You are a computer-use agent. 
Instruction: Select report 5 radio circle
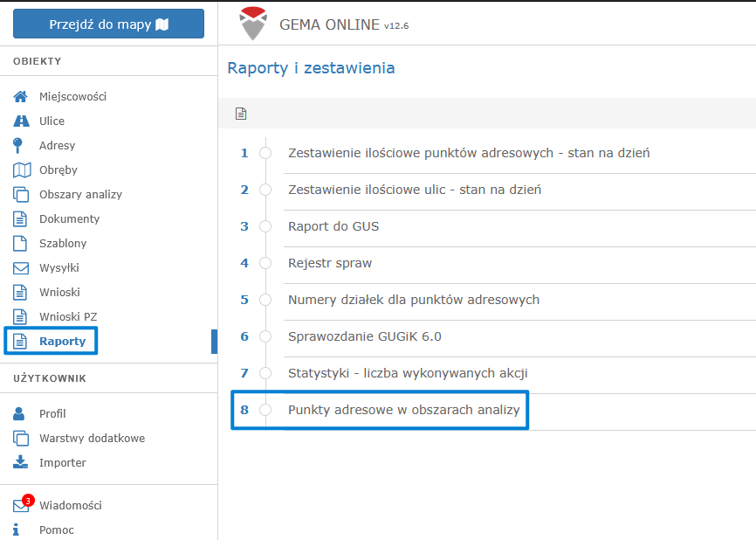click(x=265, y=300)
